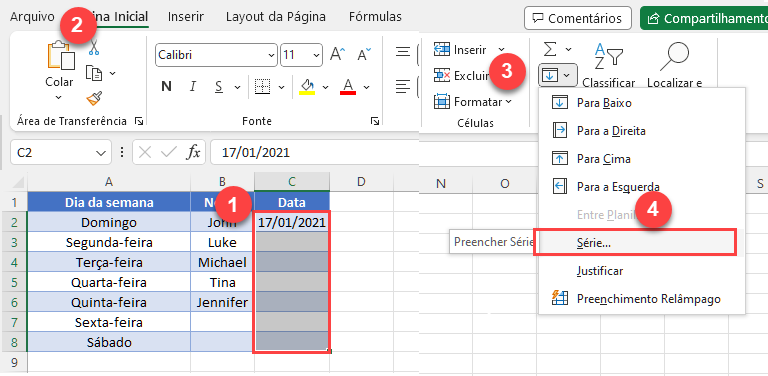Select the Format Painter brush icon
This screenshot has height=376, width=768.
(94, 98)
